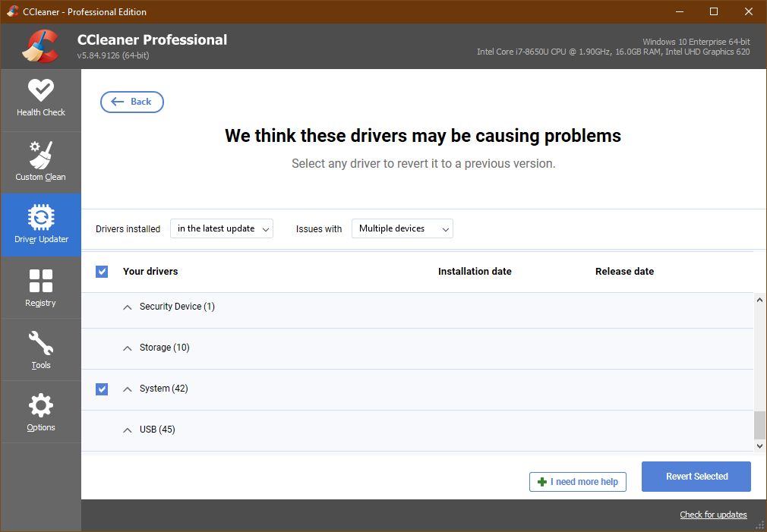This screenshot has height=532, width=767.
Task: Maximize the CCleaner window
Action: [714, 11]
